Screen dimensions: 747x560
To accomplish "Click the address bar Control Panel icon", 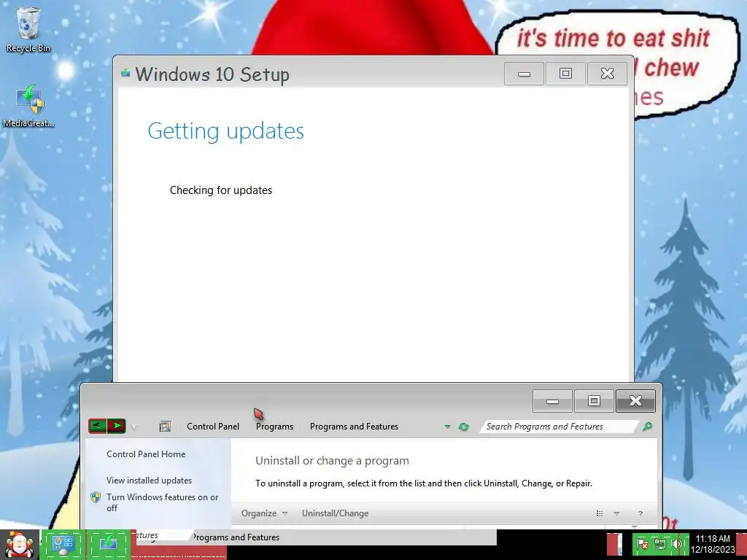I will click(x=165, y=426).
